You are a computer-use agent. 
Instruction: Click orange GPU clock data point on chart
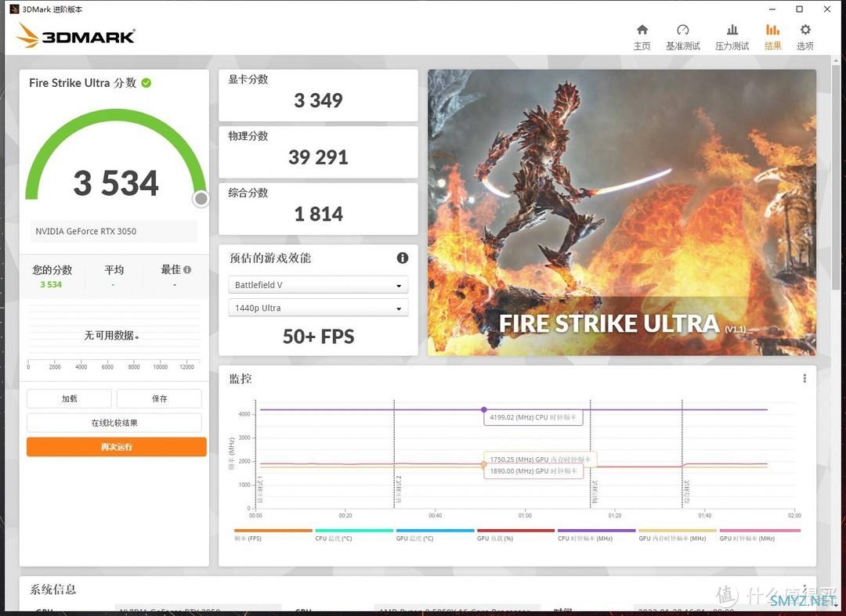pyautogui.click(x=484, y=465)
